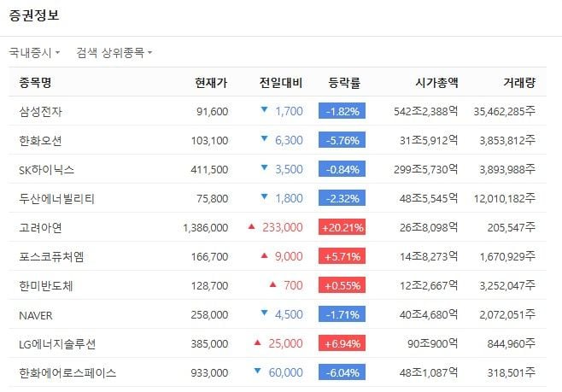Open 포스코퓨처엠 stock details
This screenshot has width=562, height=392.
(x=51, y=256)
